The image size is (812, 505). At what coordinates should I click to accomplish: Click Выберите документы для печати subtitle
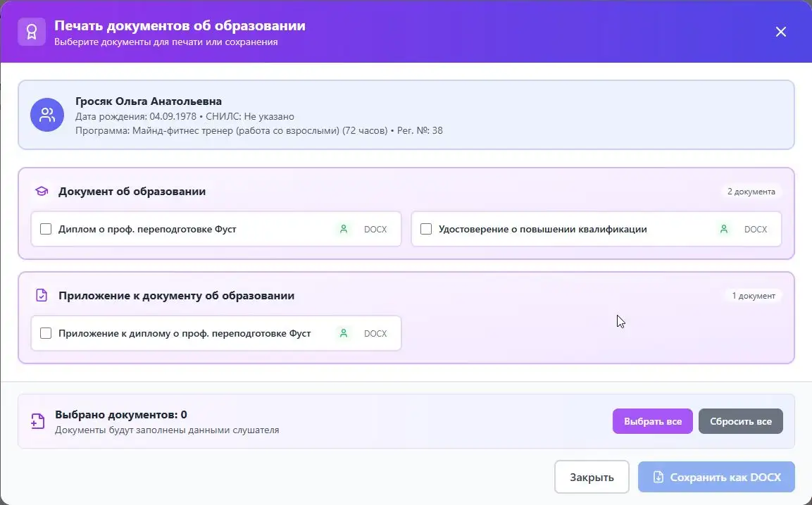pos(165,42)
